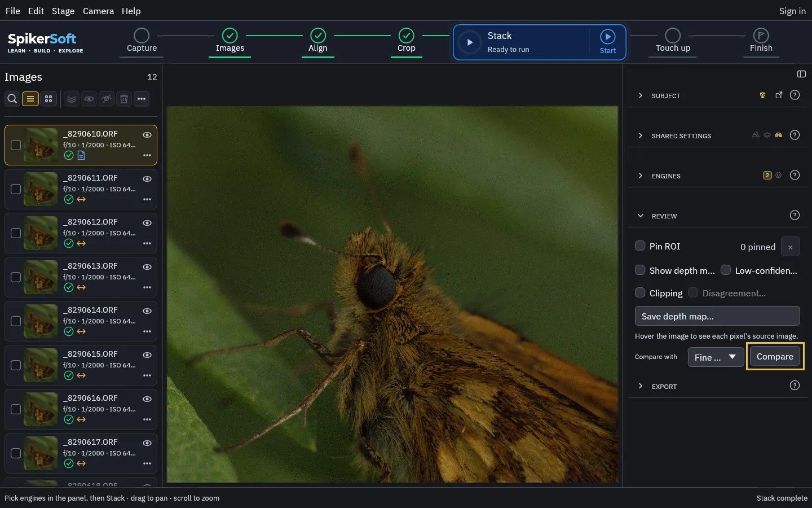
Task: Open the Compare with Fine dropdown
Action: click(x=716, y=357)
